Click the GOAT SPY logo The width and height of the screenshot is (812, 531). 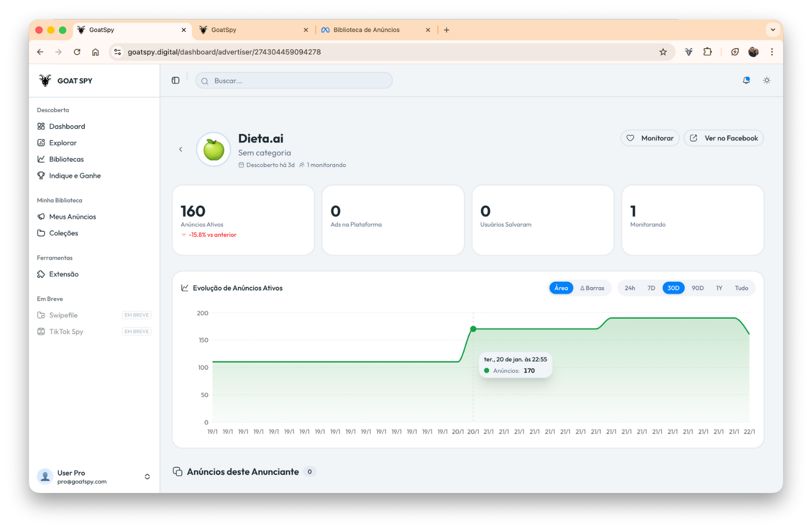click(66, 81)
